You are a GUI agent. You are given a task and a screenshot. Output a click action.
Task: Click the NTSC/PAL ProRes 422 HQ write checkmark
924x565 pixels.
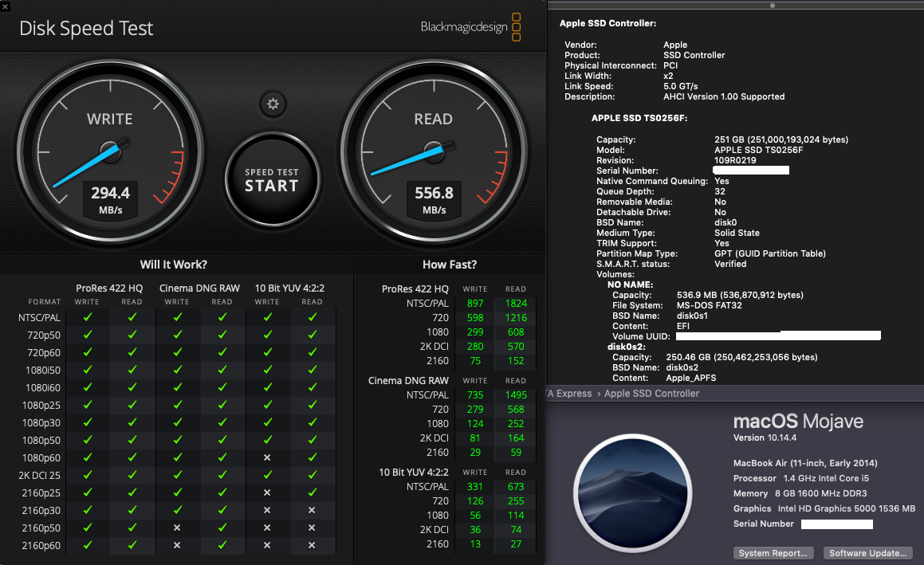[87, 317]
